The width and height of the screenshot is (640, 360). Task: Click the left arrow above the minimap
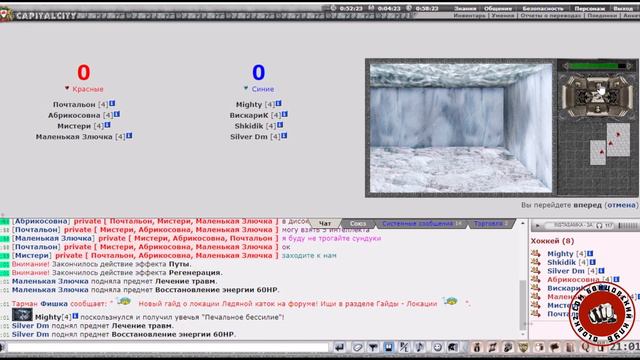pos(565,66)
